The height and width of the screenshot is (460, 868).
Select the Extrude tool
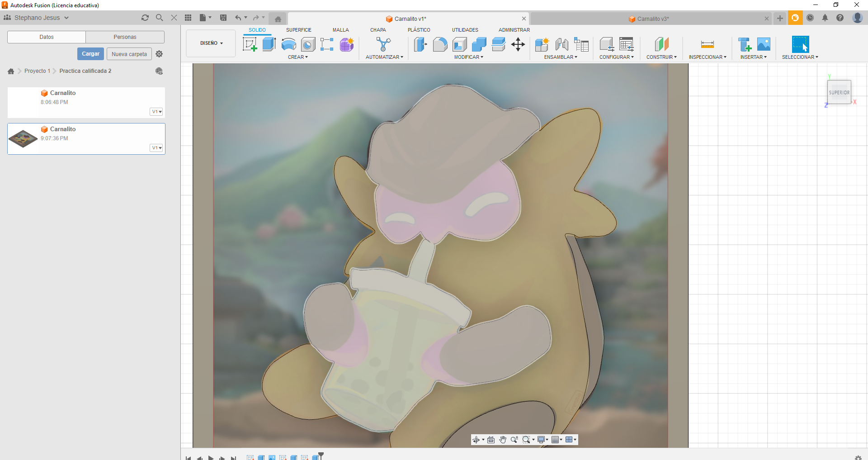269,44
